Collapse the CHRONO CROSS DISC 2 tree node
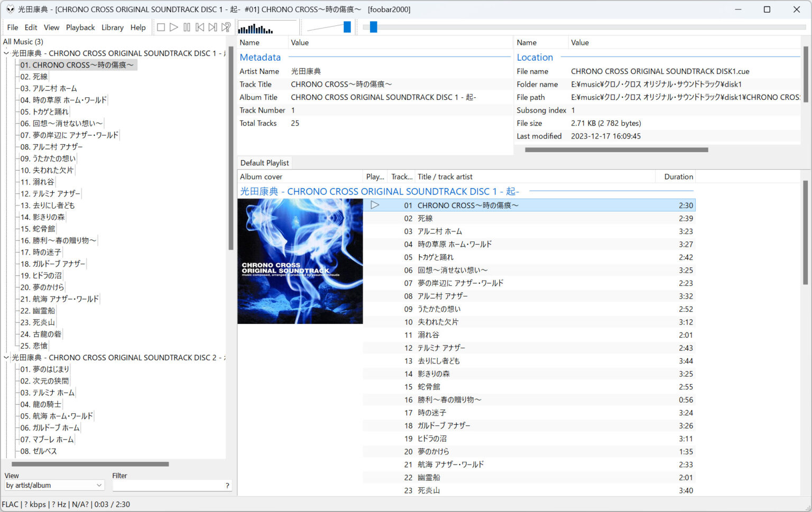 tap(6, 357)
